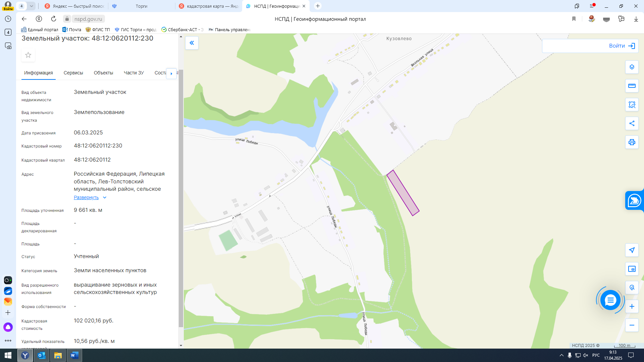Viewport: 644px width, 362px height.
Task: Show more tabs with arrow
Action: click(x=171, y=73)
